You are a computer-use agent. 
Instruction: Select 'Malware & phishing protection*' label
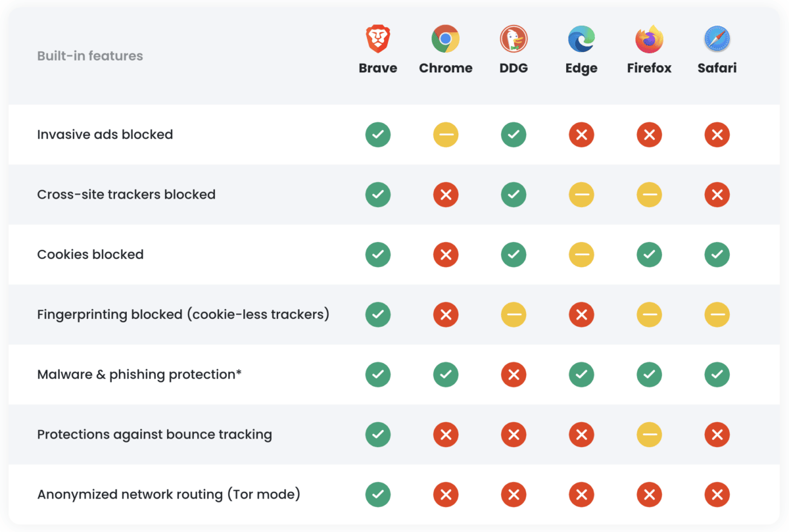[x=139, y=375]
